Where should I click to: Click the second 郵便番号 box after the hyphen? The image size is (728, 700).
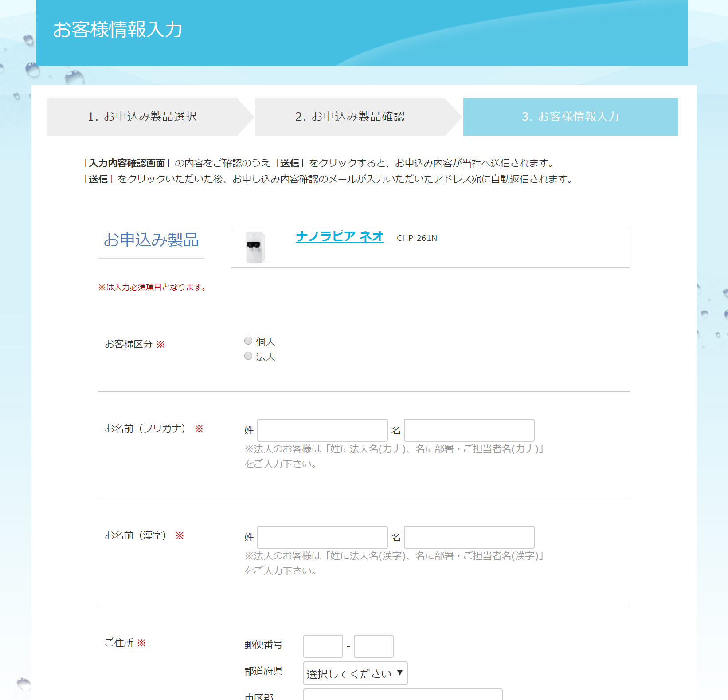pos(373,646)
